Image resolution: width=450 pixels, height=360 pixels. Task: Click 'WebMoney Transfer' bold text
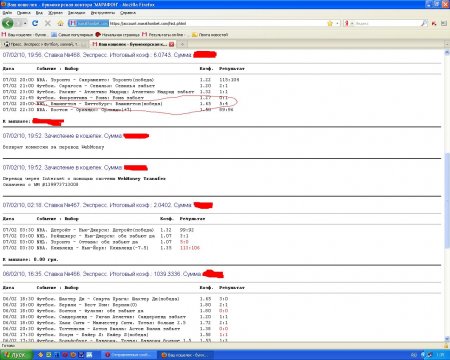coord(142,179)
